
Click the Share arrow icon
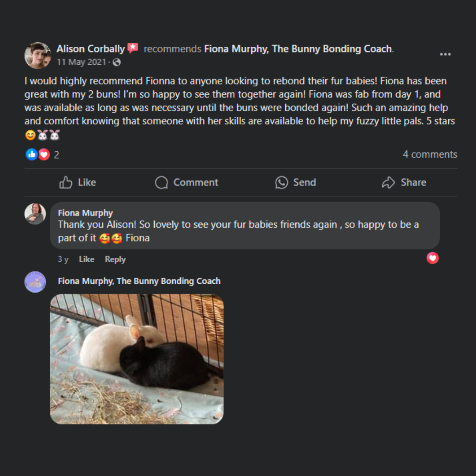coord(388,182)
